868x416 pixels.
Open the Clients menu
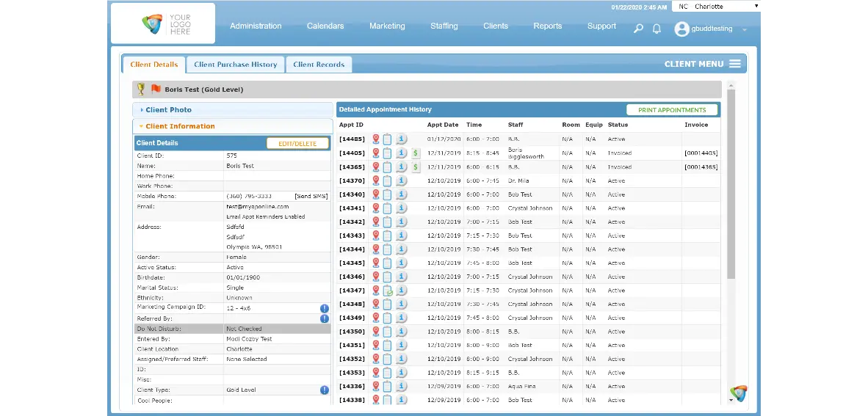pos(496,26)
